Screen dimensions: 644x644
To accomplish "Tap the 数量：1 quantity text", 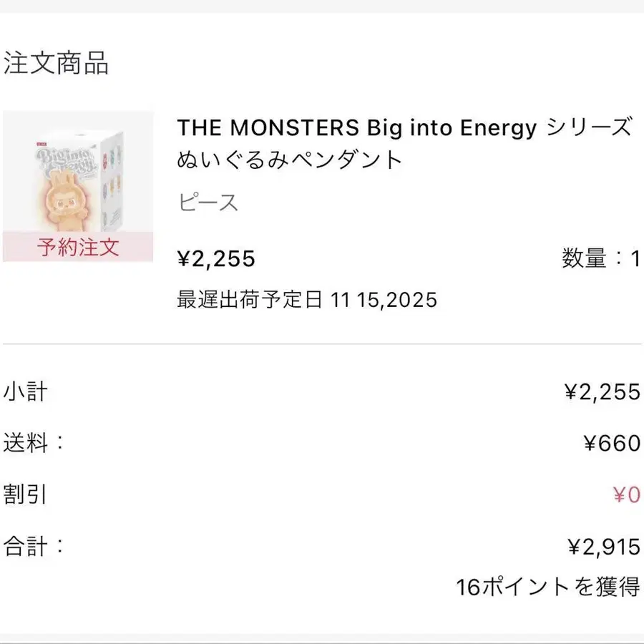I will pos(600,258).
